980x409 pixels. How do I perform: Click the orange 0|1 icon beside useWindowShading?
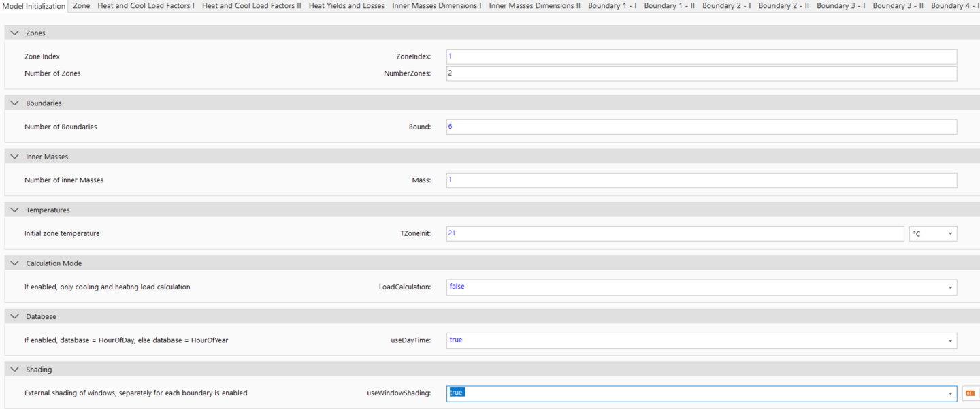970,393
